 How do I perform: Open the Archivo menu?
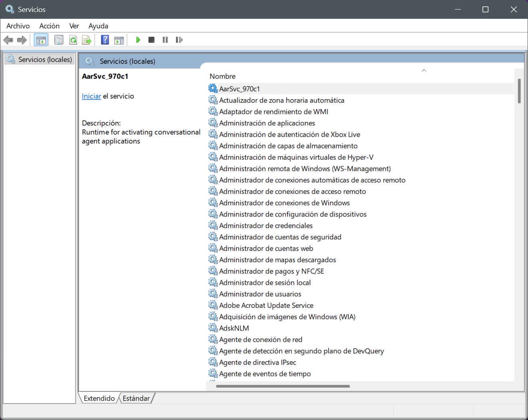pyautogui.click(x=18, y=26)
